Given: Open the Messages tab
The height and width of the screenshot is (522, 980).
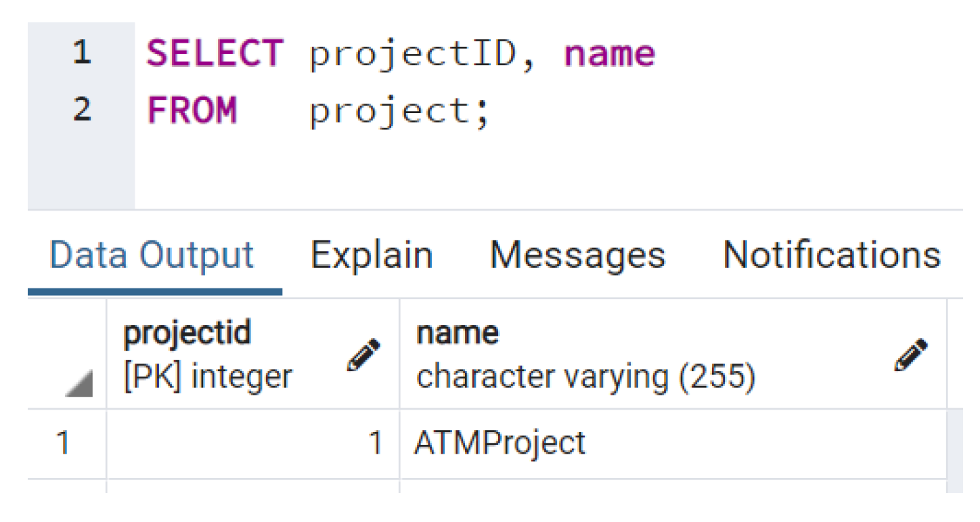Looking at the screenshot, I should point(577,256).
